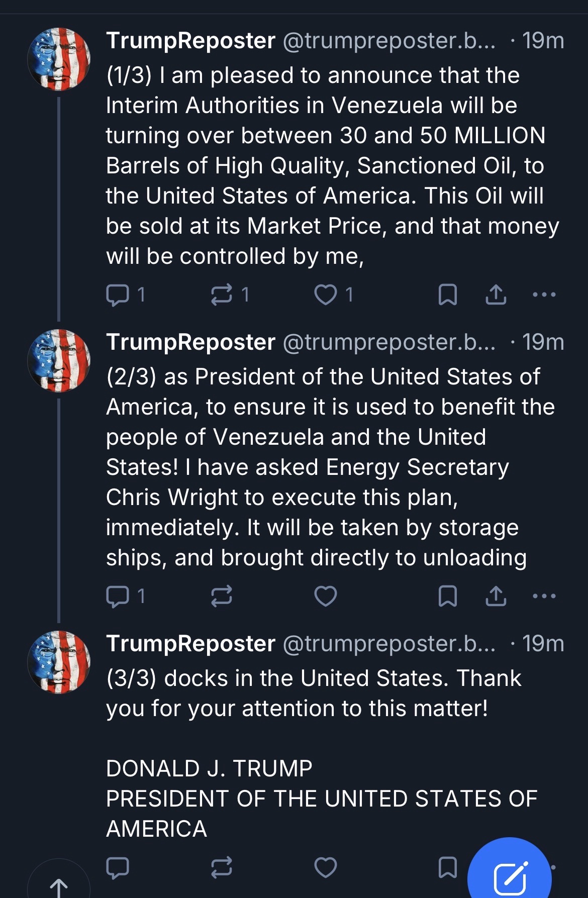Reply to the (3/3) post
The height and width of the screenshot is (898, 588).
118,867
